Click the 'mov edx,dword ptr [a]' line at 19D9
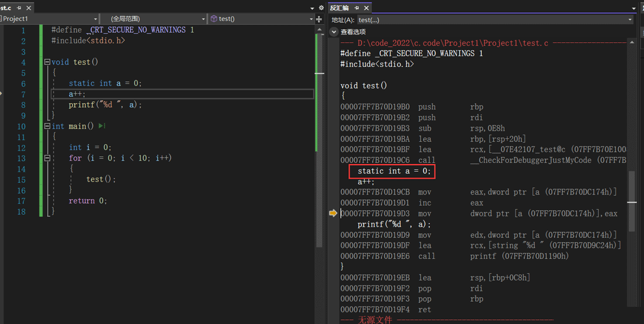This screenshot has height=324, width=644. 479,235
